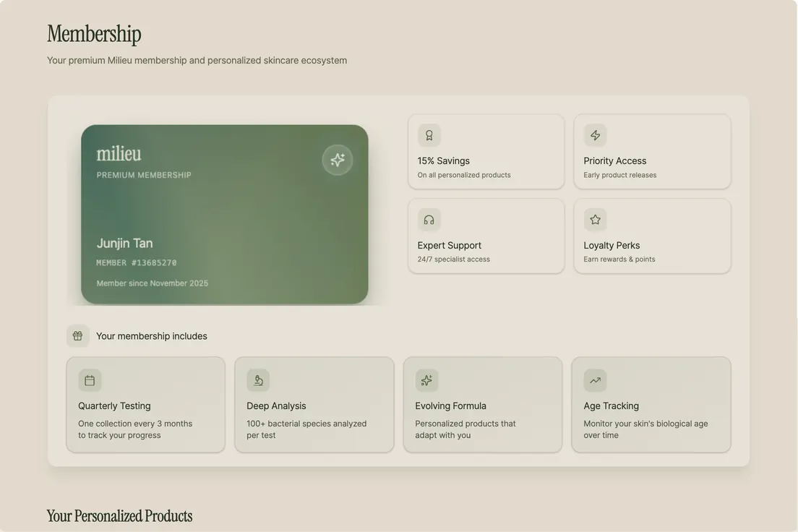
Task: Click the Quarterly Testing heading
Action: pos(114,406)
